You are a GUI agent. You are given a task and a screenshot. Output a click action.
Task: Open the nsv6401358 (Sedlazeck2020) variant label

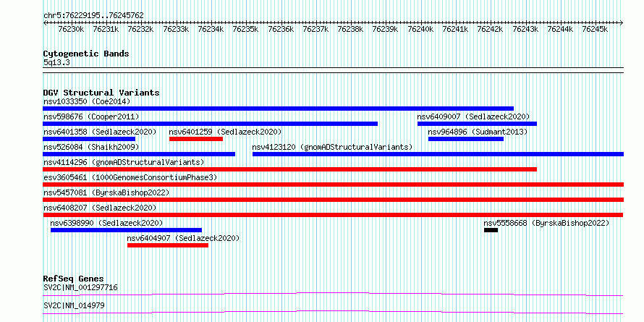pyautogui.click(x=100, y=132)
